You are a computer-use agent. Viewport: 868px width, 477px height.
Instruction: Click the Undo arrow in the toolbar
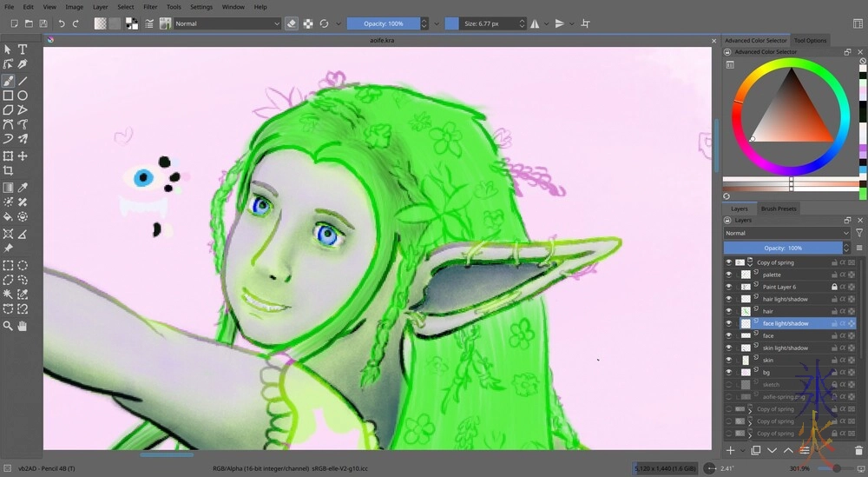62,23
